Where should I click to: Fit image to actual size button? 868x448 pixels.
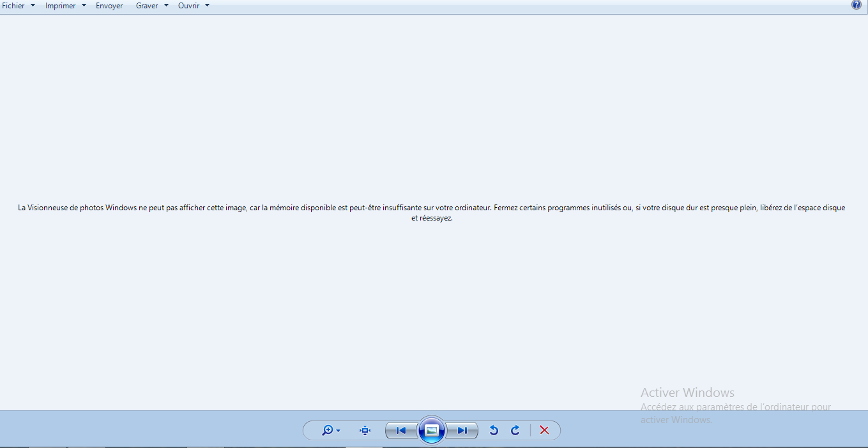pyautogui.click(x=365, y=431)
